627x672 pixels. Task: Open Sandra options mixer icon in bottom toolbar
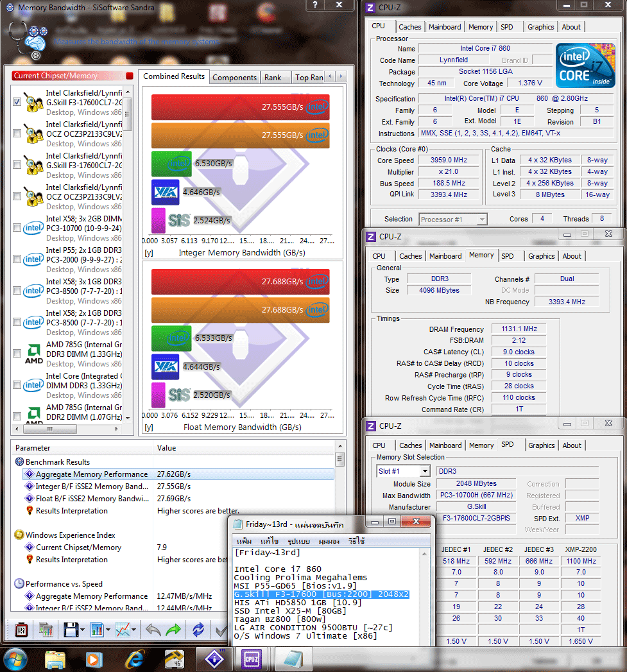tap(21, 630)
